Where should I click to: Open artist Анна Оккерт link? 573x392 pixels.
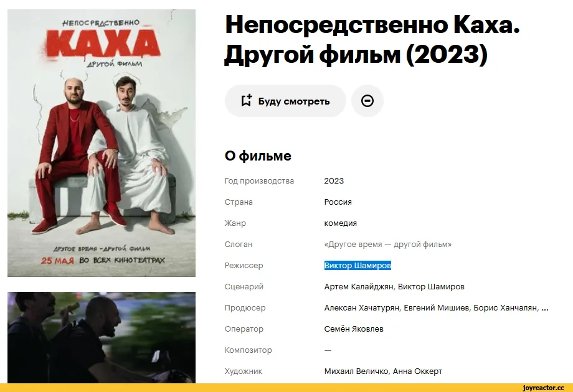point(417,371)
